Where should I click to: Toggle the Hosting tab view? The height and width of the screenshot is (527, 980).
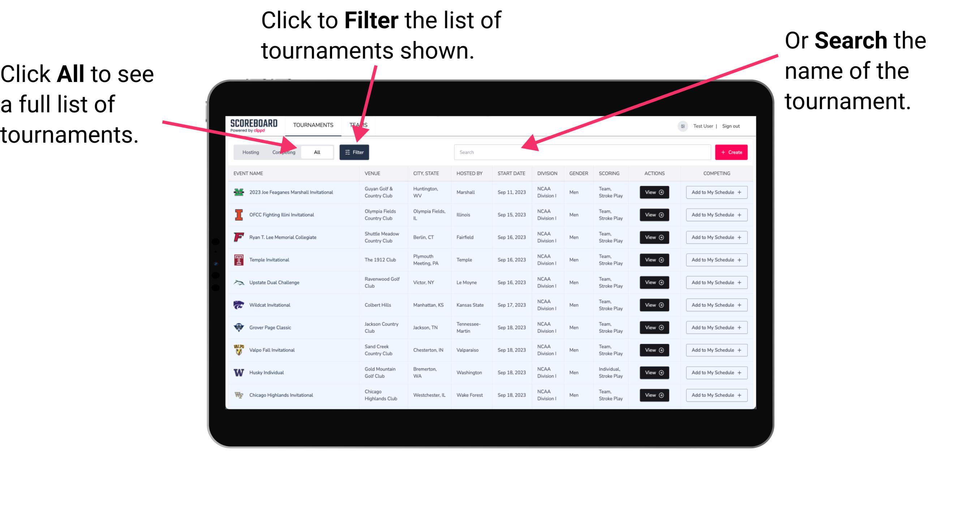coord(249,152)
